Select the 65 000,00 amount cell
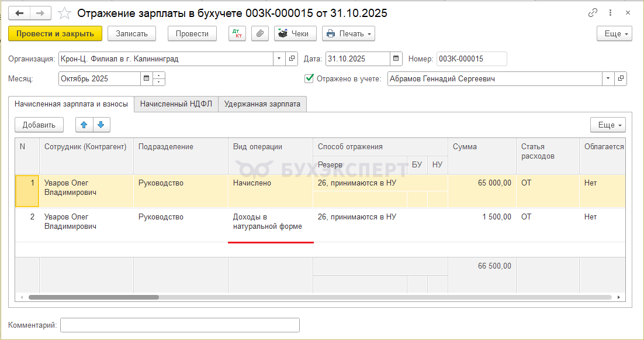This screenshot has height=340, width=644. (482, 191)
